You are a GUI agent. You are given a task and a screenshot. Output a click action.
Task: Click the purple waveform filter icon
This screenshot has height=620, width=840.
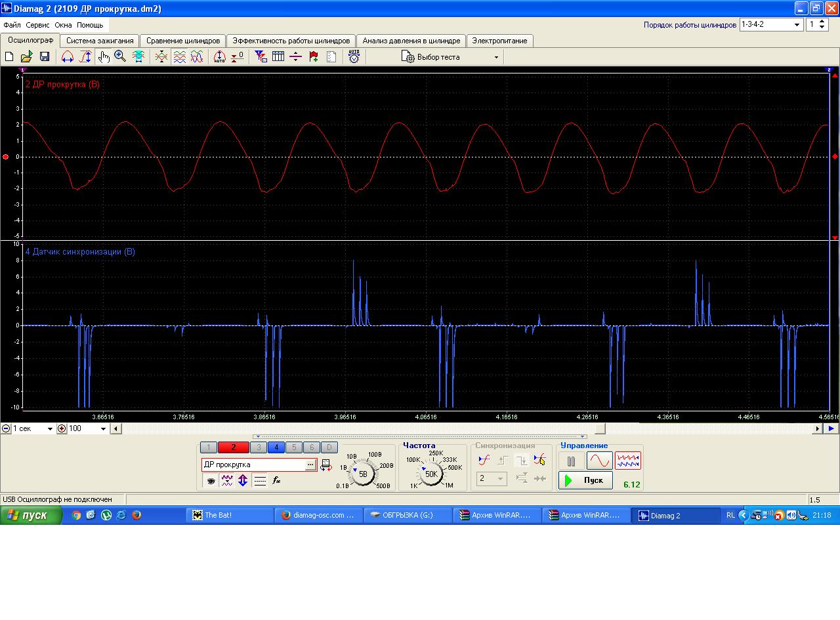pyautogui.click(x=227, y=481)
